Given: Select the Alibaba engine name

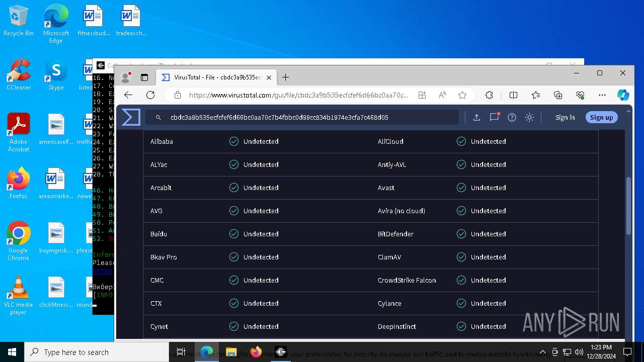Looking at the screenshot, I should [x=162, y=141].
